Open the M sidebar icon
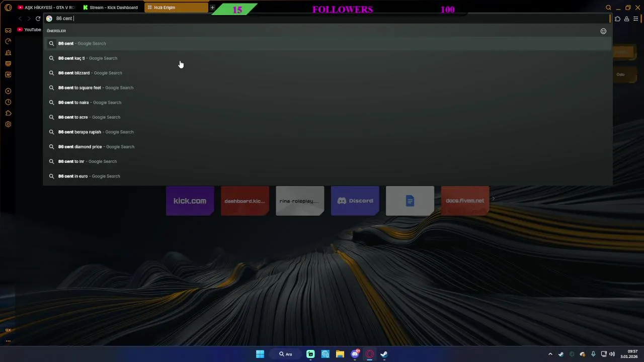 click(x=8, y=74)
